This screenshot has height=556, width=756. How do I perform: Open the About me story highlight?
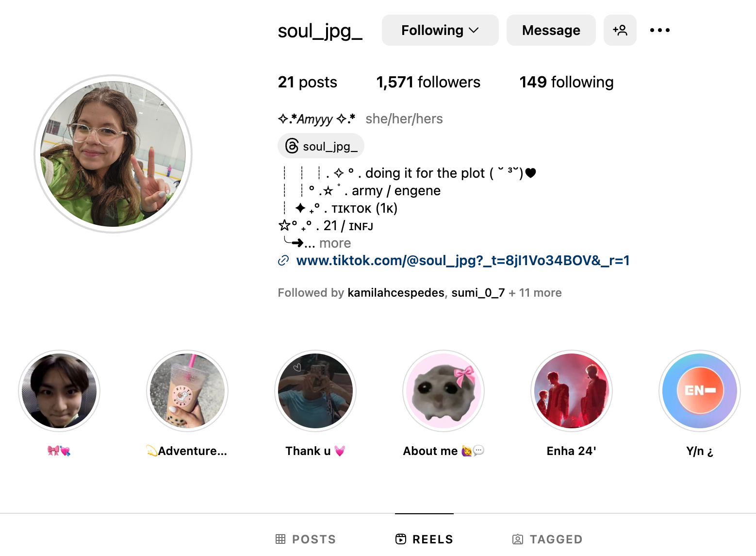click(x=444, y=391)
